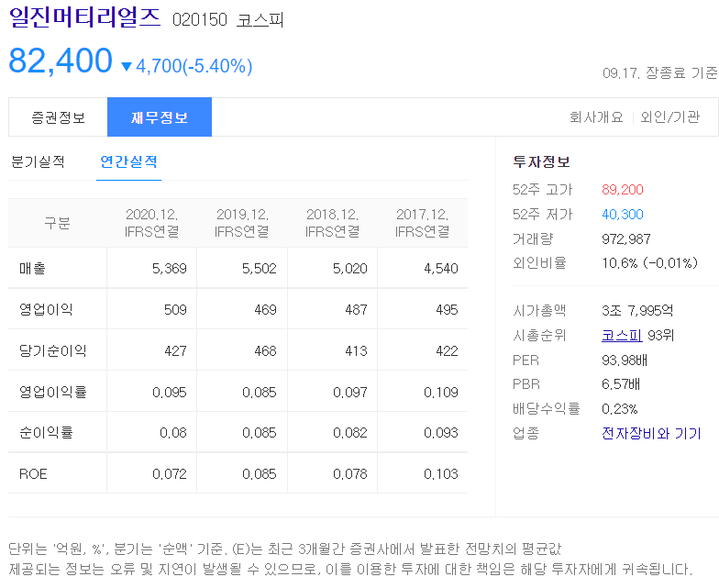Switch to the 증권정보 tab
Viewport: 719px width, 588px height.
(59, 117)
